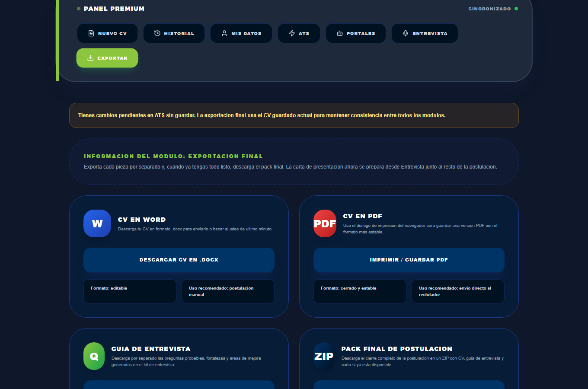The image size is (588, 389).
Task: Select the Imprimir / Guardar PDF button
Action: click(409, 260)
